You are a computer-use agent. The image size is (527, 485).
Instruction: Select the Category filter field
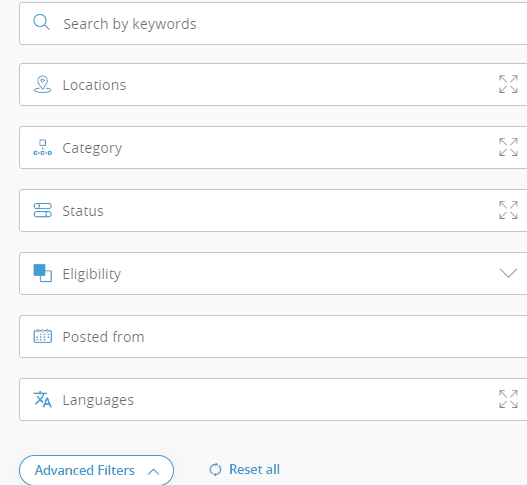coord(273,148)
